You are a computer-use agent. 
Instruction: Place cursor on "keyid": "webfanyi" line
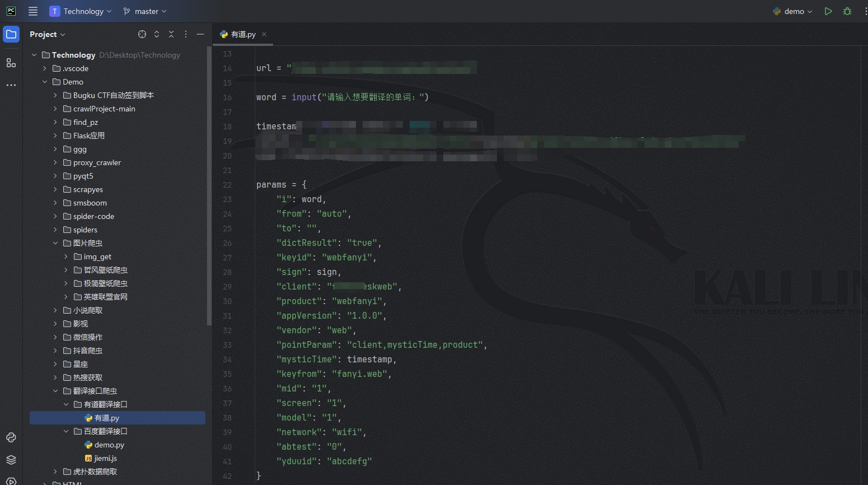tap(326, 258)
